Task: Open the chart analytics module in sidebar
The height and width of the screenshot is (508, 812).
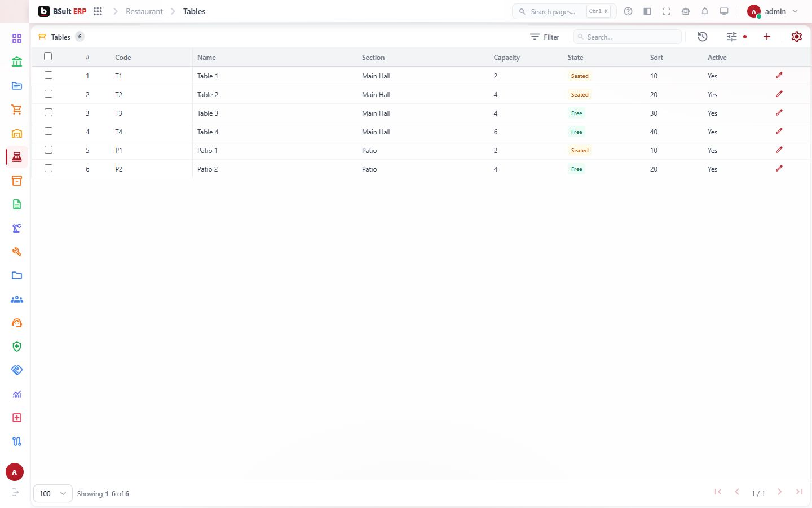Action: (17, 394)
